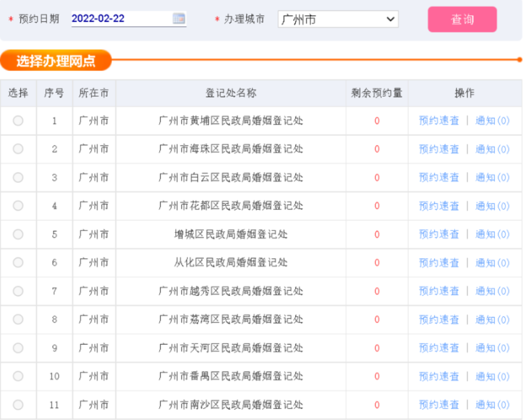Click the 选择办理网点 section heading
Viewport: 523px width, 420px height.
[56, 61]
